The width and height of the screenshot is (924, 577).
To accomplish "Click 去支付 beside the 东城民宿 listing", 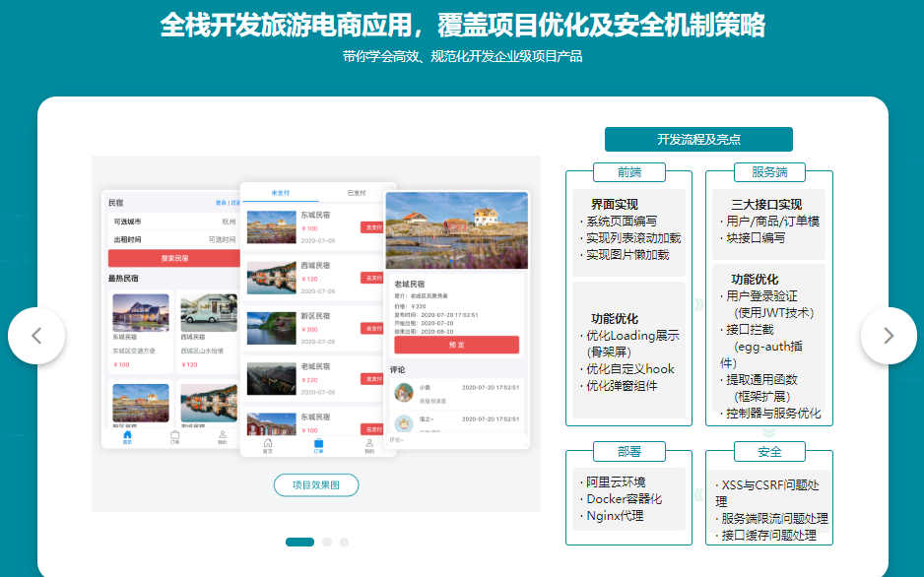I will click(x=371, y=226).
